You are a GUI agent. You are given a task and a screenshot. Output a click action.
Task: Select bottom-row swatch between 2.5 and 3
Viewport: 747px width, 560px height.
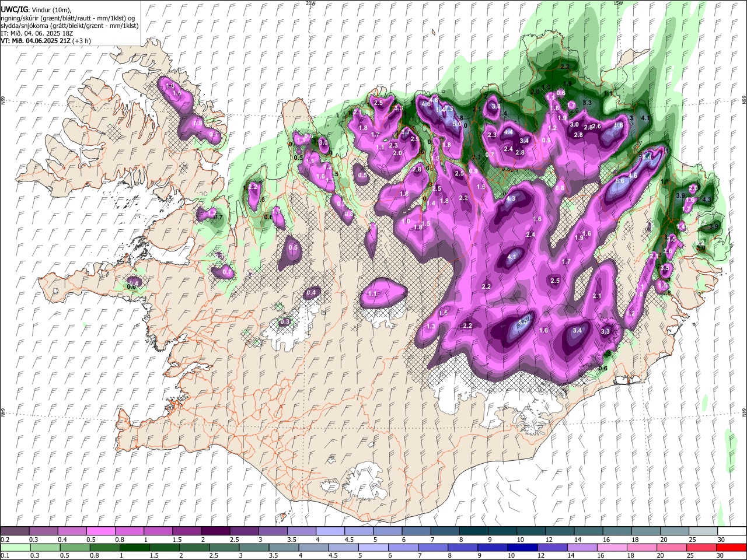point(224,548)
